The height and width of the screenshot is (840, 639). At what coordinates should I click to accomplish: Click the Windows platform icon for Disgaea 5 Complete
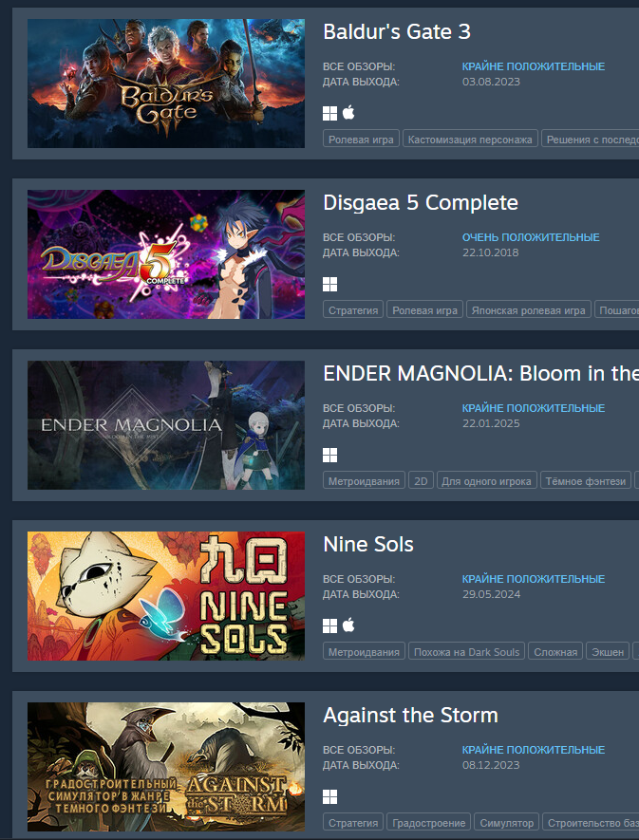tap(329, 284)
